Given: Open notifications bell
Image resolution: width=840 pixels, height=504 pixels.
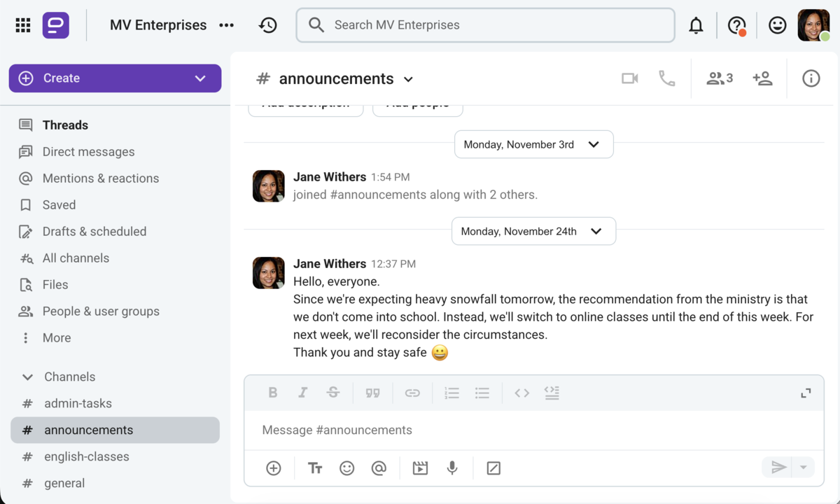Looking at the screenshot, I should point(696,26).
